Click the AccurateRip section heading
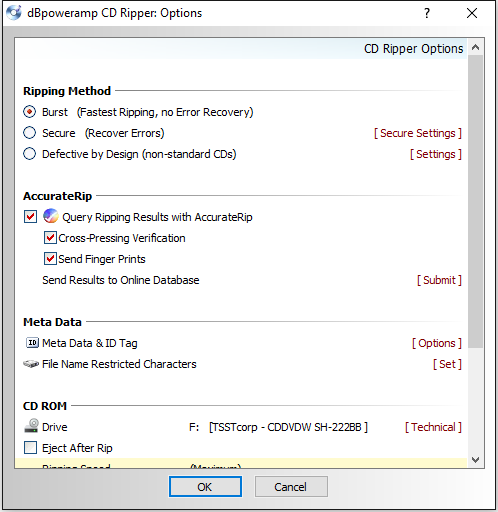Image resolution: width=498 pixels, height=512 pixels. 57,196
